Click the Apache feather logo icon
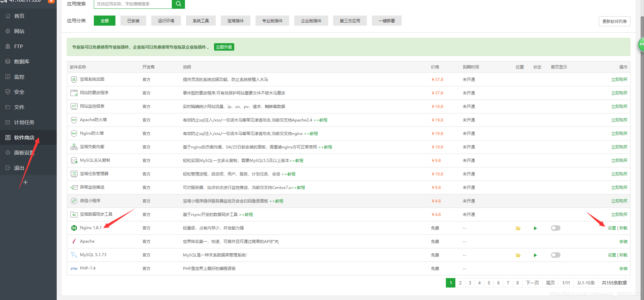This screenshot has width=644, height=300. [x=74, y=241]
